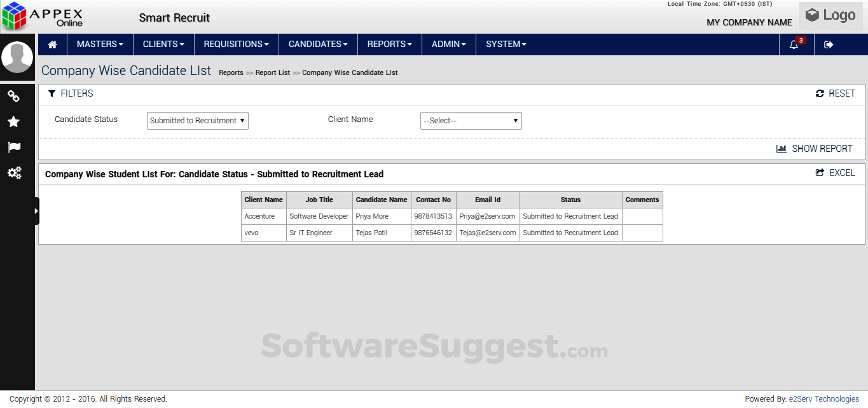
Task: Open favorites via the star sidebar icon
Action: pos(13,121)
